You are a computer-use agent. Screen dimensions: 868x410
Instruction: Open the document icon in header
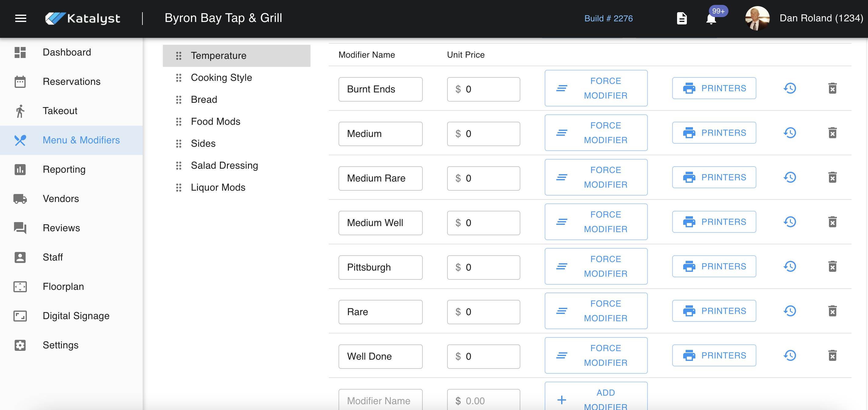click(682, 18)
